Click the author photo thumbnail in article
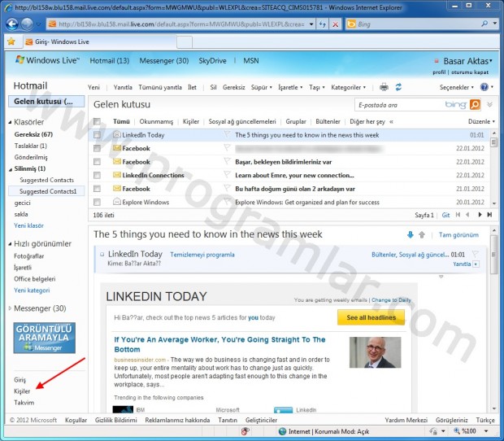Viewport: 504px width, 441px height. click(x=375, y=352)
